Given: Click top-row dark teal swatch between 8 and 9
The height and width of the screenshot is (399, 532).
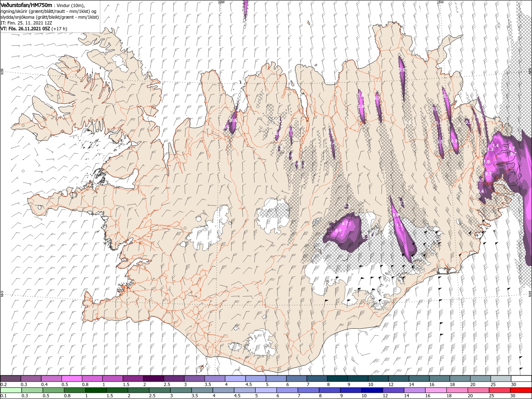Looking at the screenshot, I should click(337, 379).
